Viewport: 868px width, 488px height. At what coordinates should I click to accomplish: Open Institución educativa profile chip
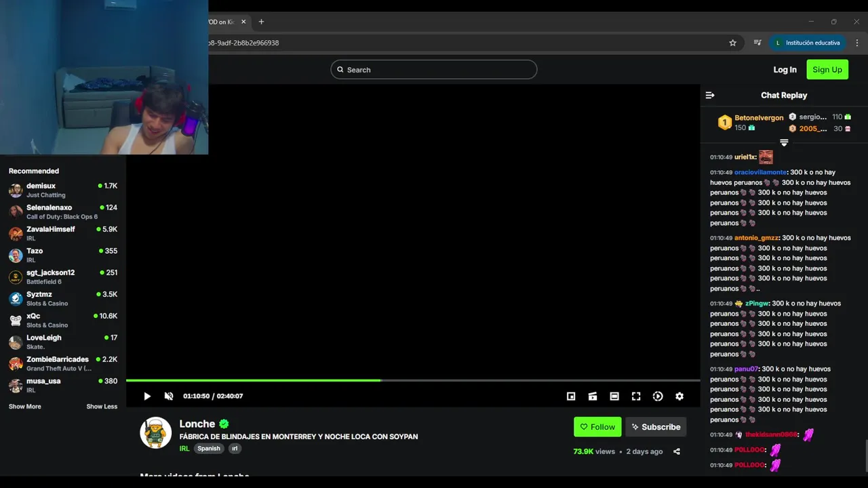(x=808, y=43)
